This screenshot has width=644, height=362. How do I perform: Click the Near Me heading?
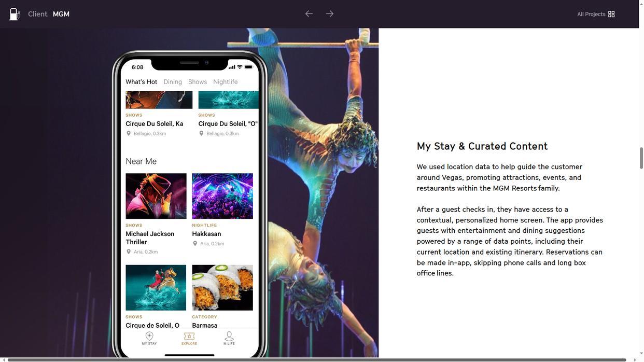point(141,161)
